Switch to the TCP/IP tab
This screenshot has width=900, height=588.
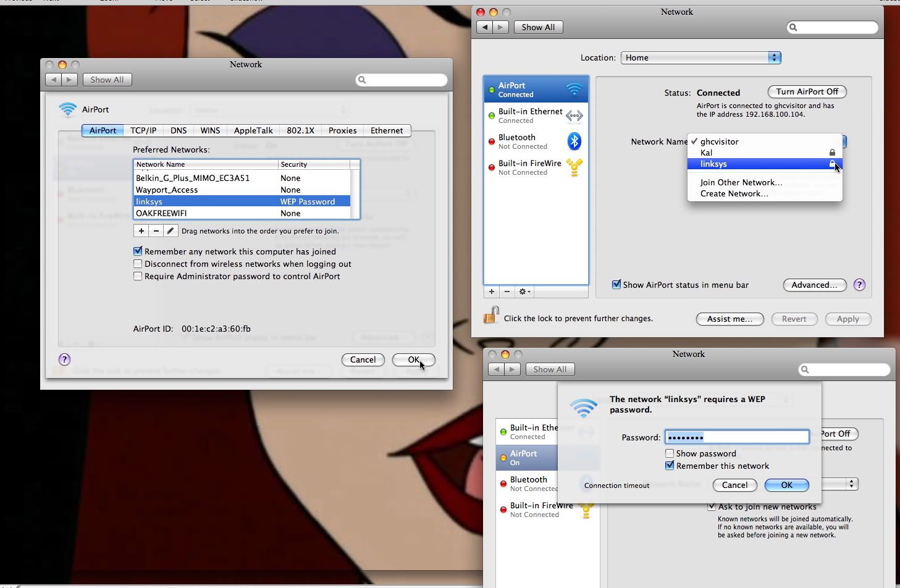[143, 130]
